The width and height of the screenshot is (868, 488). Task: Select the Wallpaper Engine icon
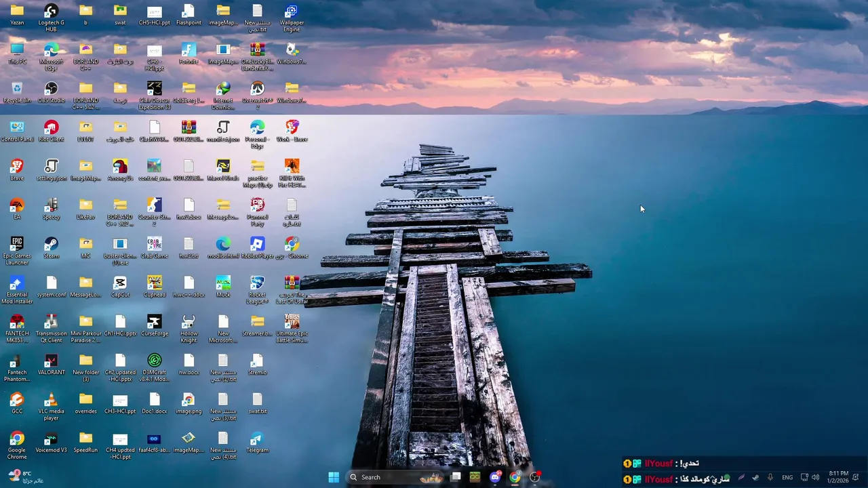(292, 18)
